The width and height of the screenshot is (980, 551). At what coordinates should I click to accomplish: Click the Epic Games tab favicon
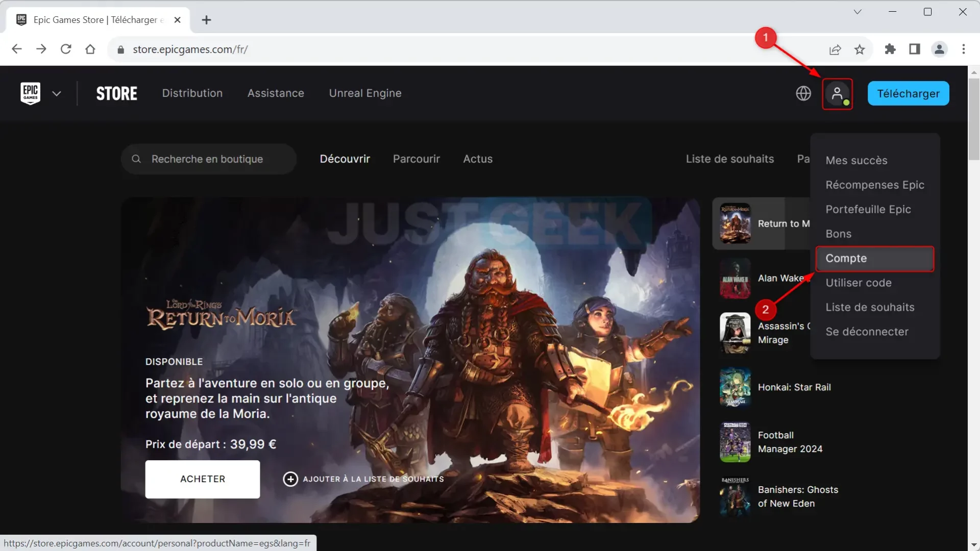(x=21, y=20)
